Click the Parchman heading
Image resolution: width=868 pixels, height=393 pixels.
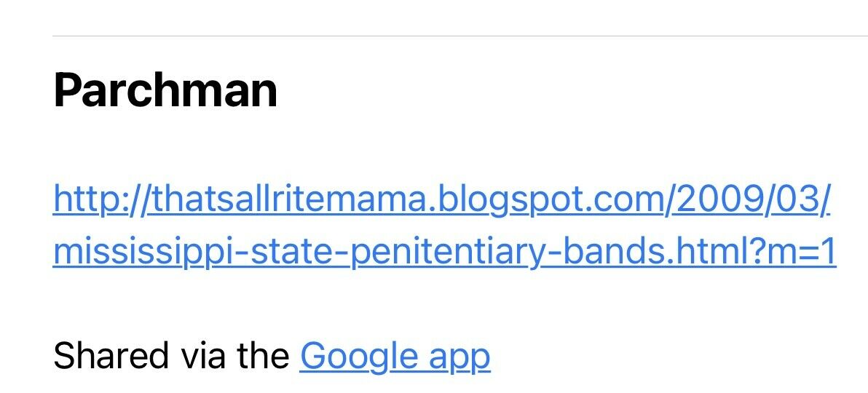pos(165,90)
